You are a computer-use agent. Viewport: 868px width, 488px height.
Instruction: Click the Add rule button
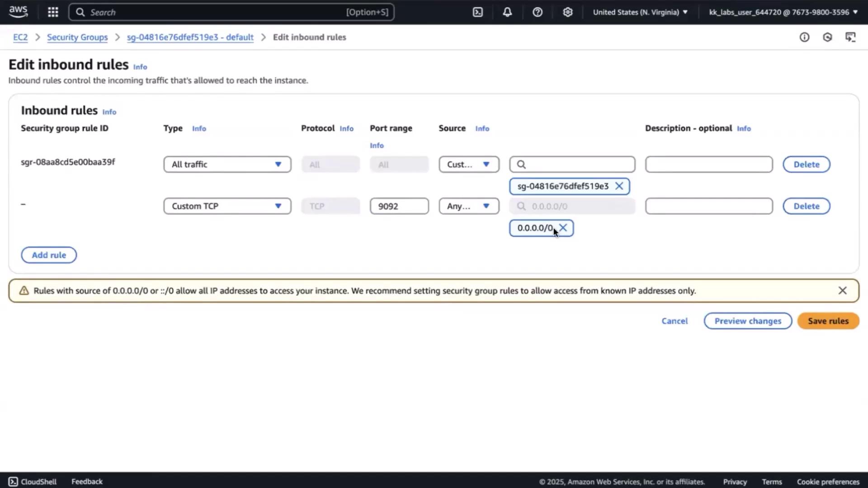(49, 255)
